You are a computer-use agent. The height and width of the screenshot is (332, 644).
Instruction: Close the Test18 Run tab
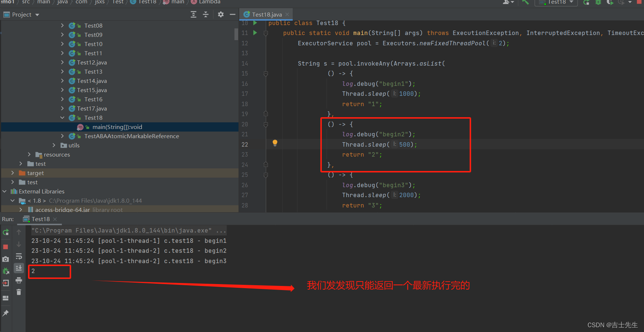pos(55,219)
